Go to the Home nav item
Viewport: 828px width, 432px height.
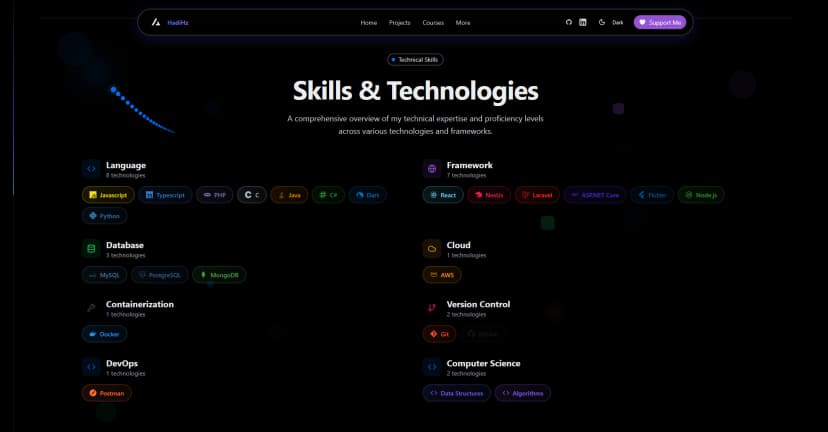click(x=369, y=23)
